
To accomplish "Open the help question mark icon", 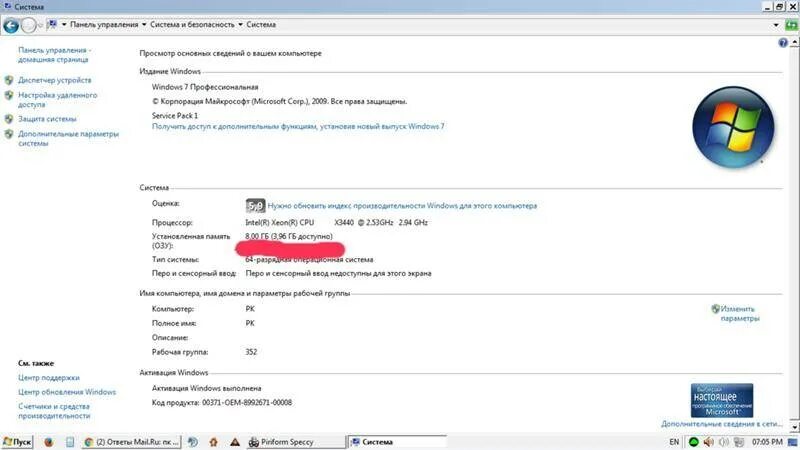I will coord(783,43).
